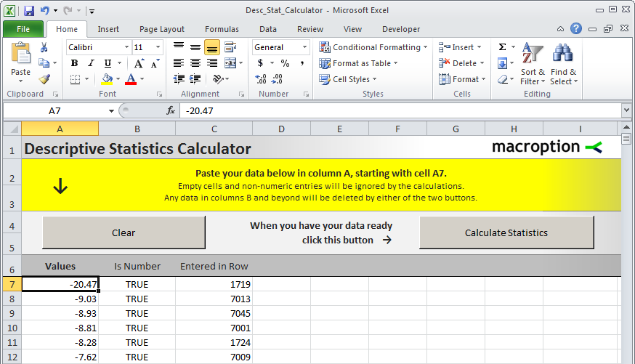635x364 pixels.
Task: Expand the Insert cells dropdown
Action: click(x=479, y=47)
